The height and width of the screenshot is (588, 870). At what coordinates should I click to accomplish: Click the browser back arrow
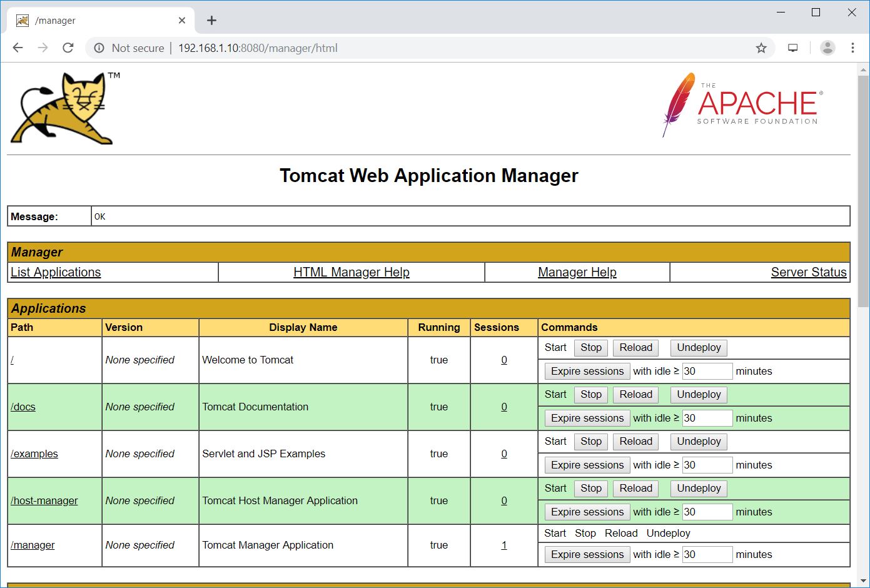18,48
